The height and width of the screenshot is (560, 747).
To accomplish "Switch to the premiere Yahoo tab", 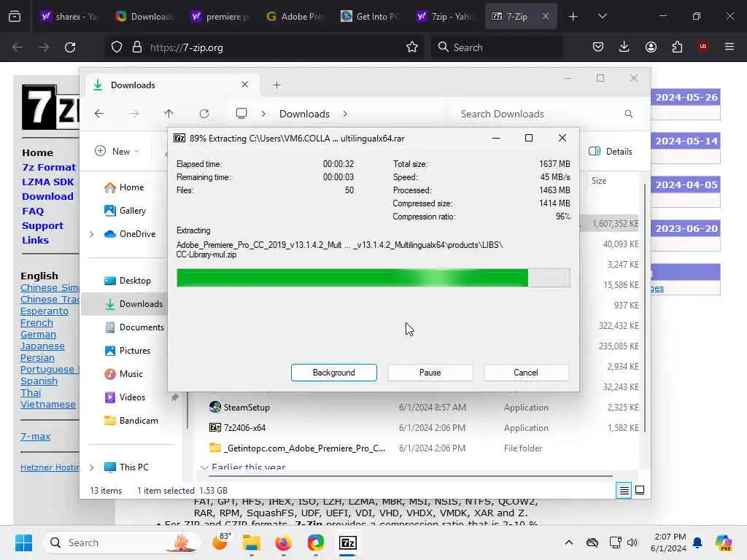I will [x=220, y=17].
